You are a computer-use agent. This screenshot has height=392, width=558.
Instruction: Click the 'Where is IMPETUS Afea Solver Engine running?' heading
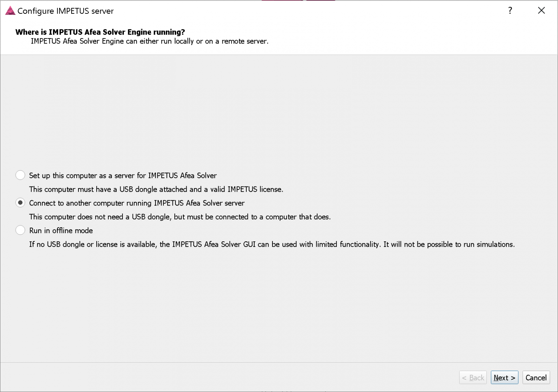pos(100,32)
